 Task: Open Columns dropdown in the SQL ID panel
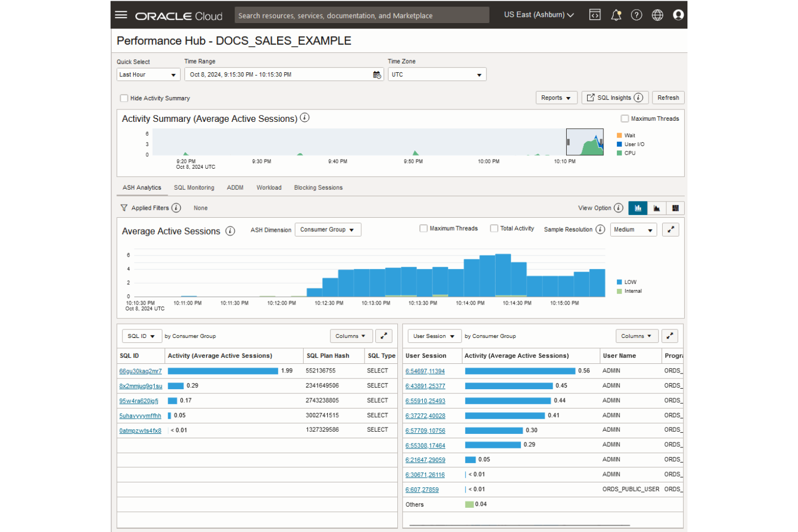[351, 336]
